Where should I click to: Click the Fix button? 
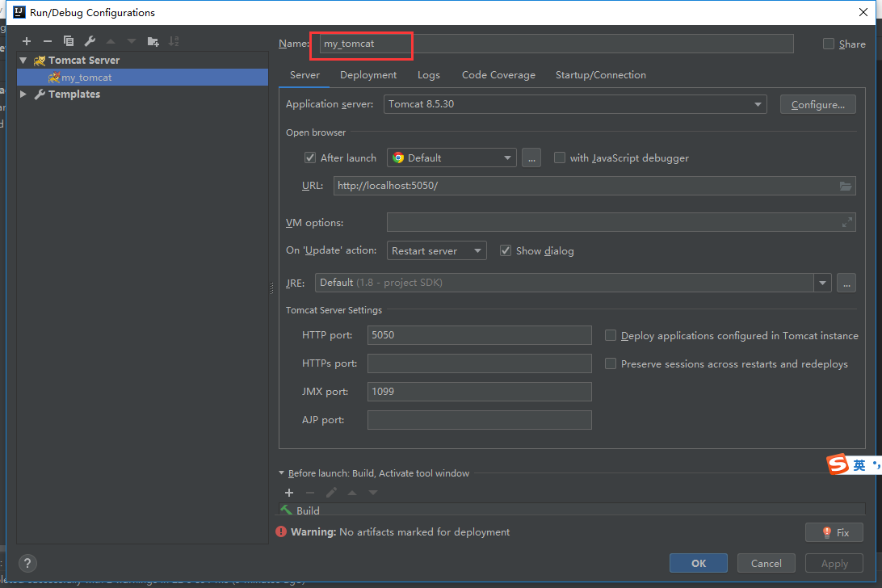[834, 532]
